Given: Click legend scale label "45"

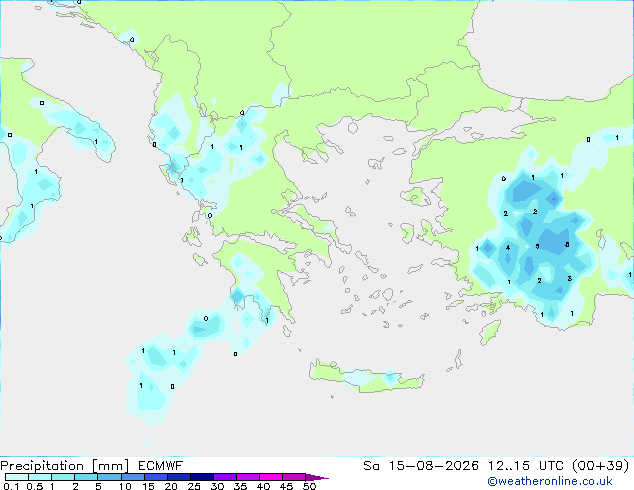Looking at the screenshot, I should click(x=286, y=486).
